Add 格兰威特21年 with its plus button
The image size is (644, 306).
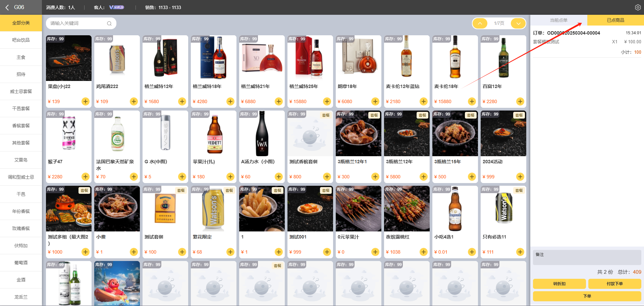point(279,101)
